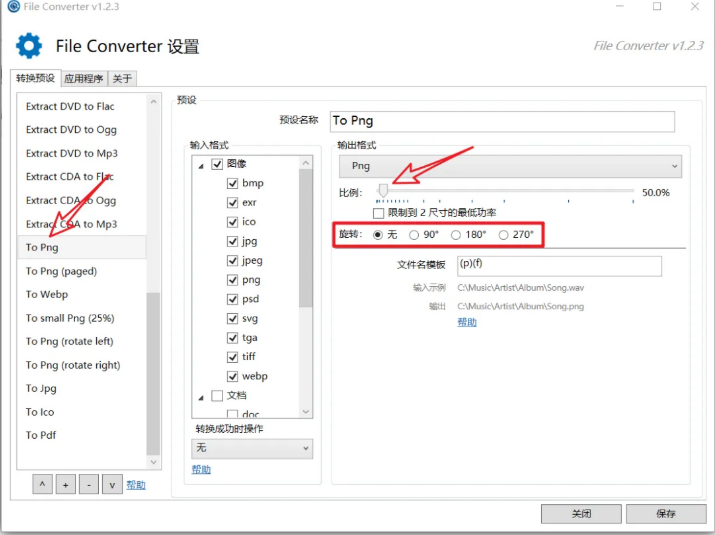The image size is (715, 535).
Task: Collapse the 文档 tree node arrow
Action: [201, 398]
